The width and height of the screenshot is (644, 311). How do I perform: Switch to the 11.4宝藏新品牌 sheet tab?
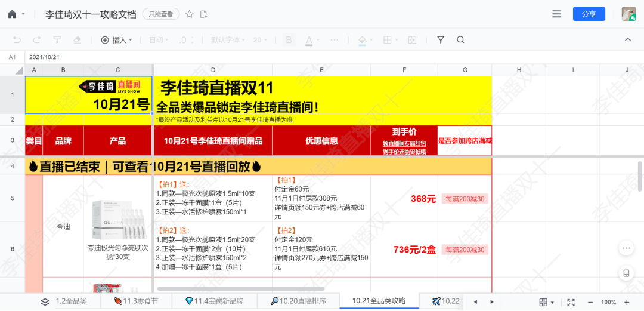(x=214, y=301)
